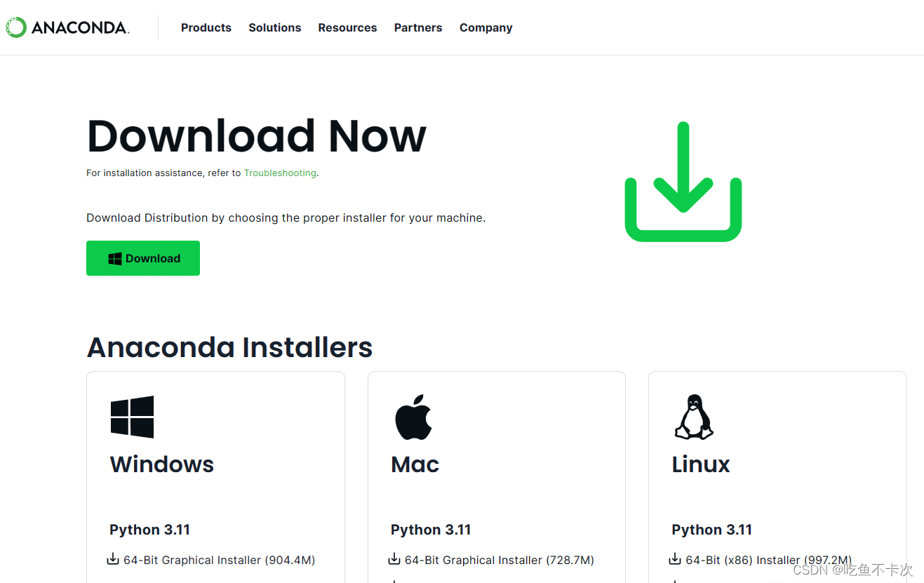This screenshot has height=583, width=924.
Task: Click the Windows logo in installers card
Action: point(132,417)
